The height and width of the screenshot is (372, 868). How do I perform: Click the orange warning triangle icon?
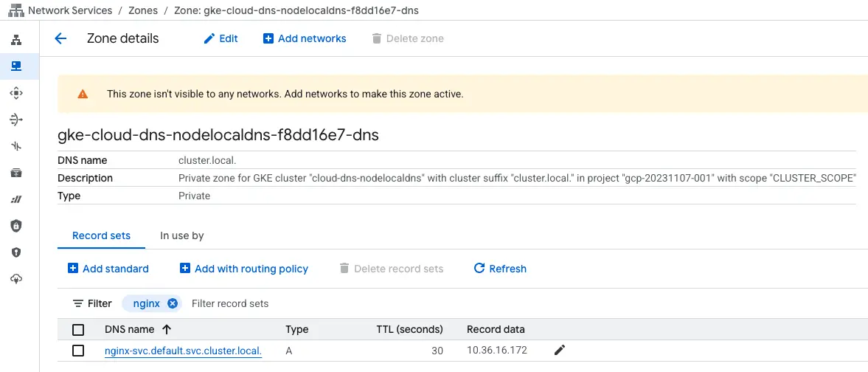point(83,94)
